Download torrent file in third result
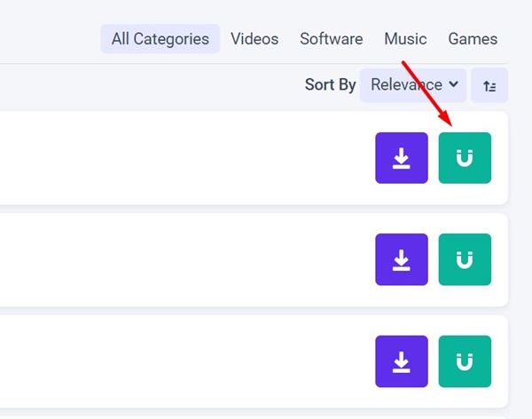532x419 pixels. pyautogui.click(x=402, y=361)
